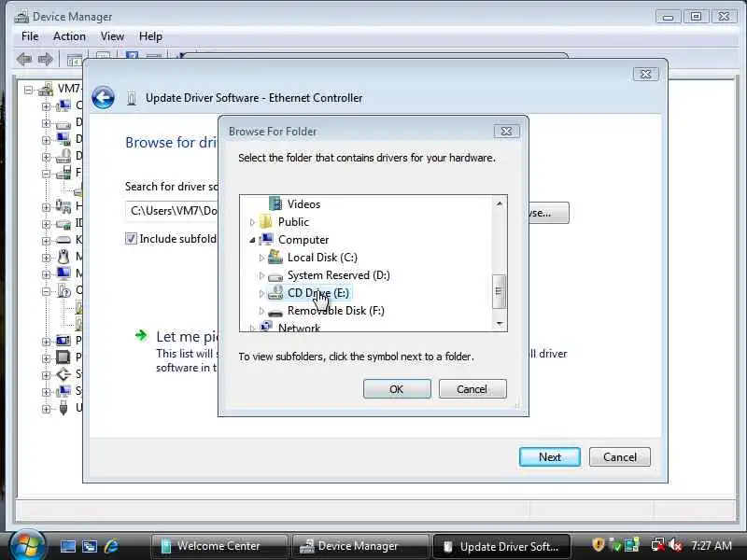Click the Public folder icon
747x560 pixels.
tap(266, 222)
